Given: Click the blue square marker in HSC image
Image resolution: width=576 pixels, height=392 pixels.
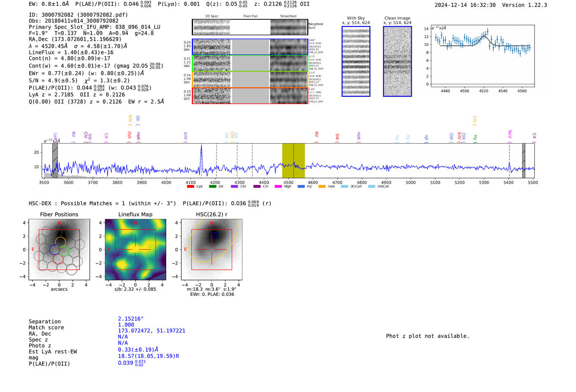Looking at the screenshot, I should pyautogui.click(x=214, y=235).
